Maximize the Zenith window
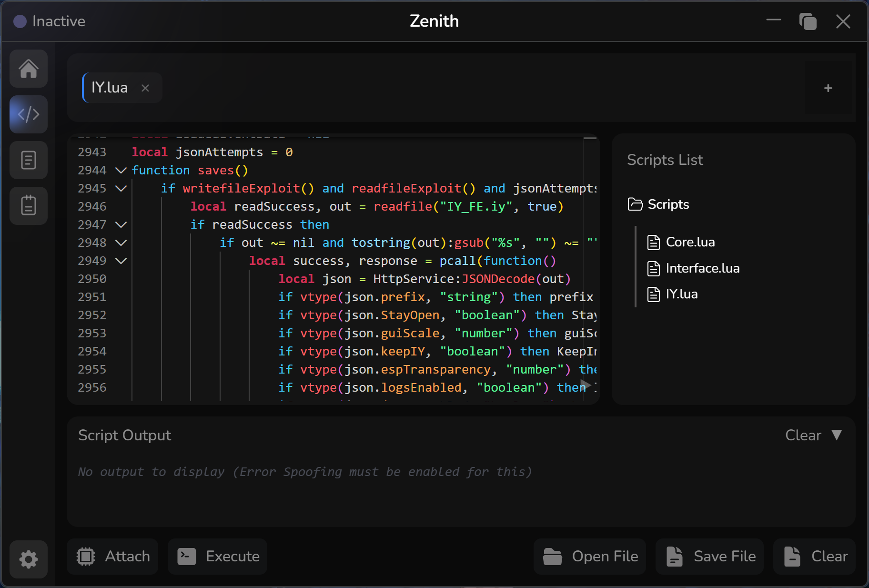 (x=808, y=21)
